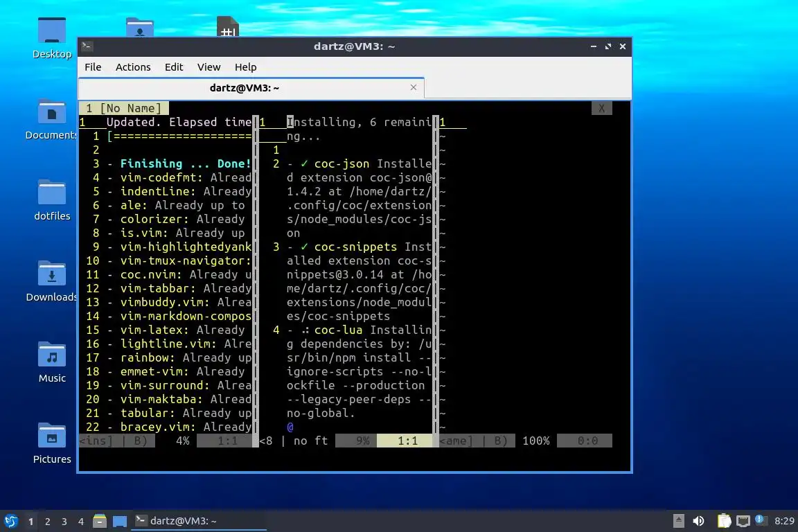798x532 pixels.
Task: Click the coc-snippets Installed line
Action: [359, 247]
